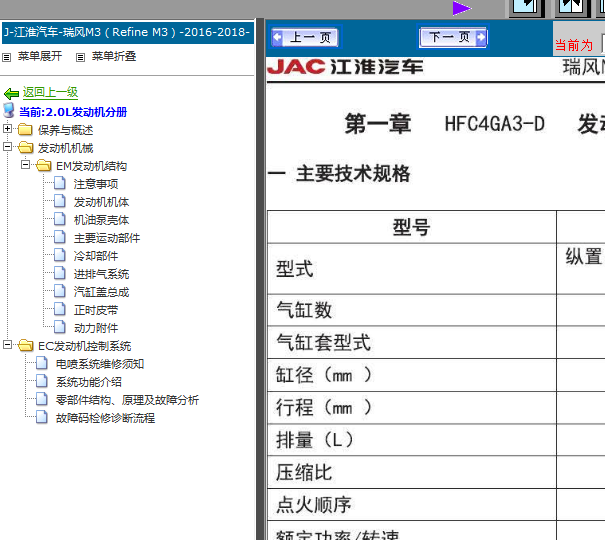Click document icon beside 主要运动部件
Image resolution: width=605 pixels, height=540 pixels.
pos(59,237)
